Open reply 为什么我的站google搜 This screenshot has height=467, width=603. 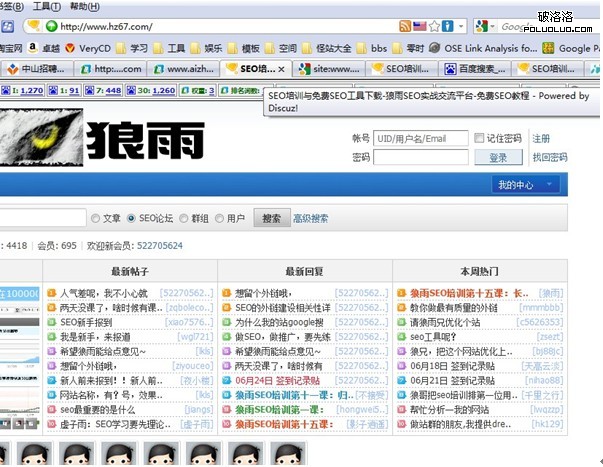pos(279,322)
